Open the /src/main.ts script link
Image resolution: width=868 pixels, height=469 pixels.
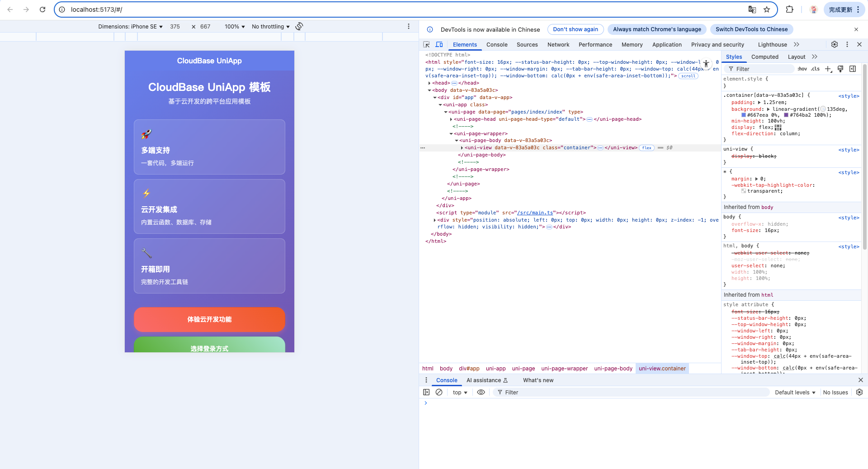(535, 213)
